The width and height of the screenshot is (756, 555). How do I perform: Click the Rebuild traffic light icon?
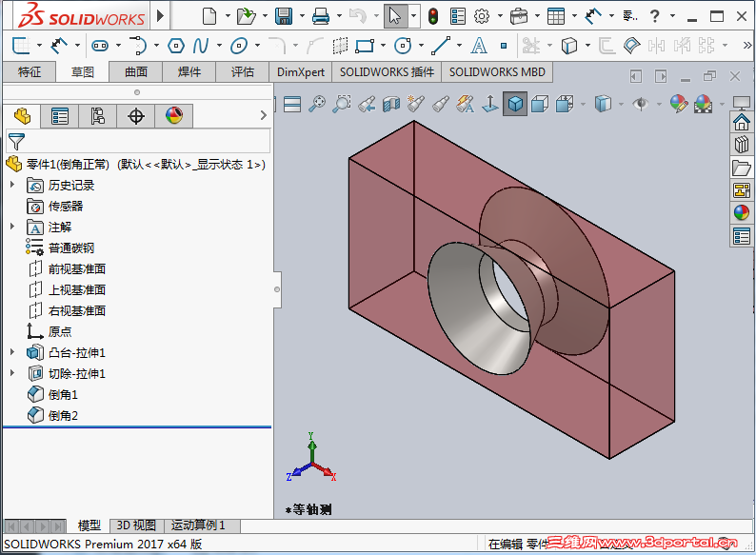coord(433,16)
